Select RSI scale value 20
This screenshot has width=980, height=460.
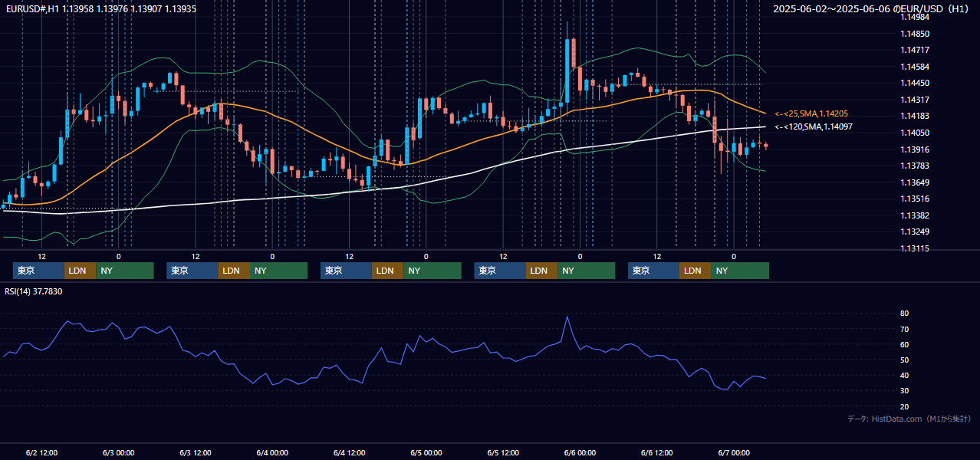click(905, 406)
